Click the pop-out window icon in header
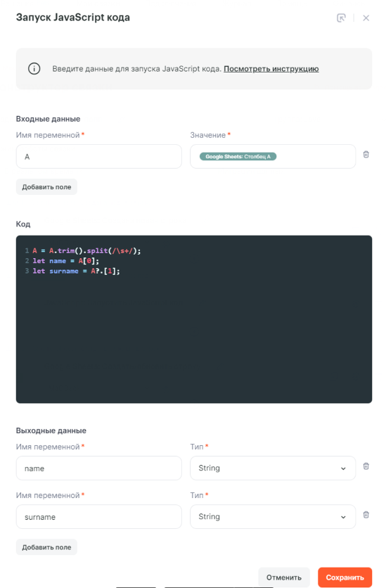Image resolution: width=386 pixels, height=588 pixels. tap(341, 18)
